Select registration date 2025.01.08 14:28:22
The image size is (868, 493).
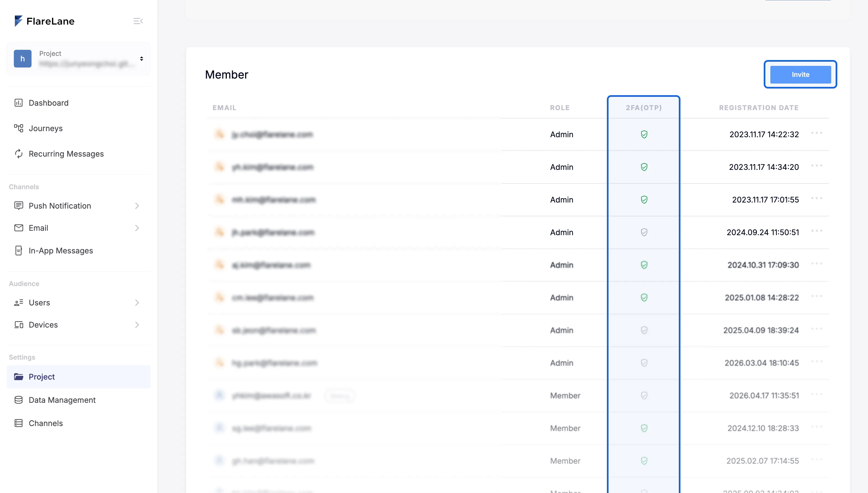click(762, 298)
